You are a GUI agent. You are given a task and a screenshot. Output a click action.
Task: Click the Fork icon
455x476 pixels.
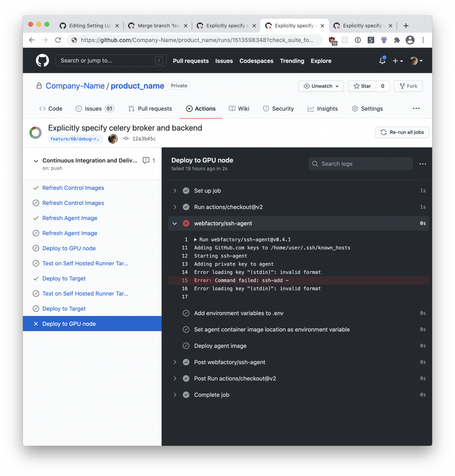point(403,86)
